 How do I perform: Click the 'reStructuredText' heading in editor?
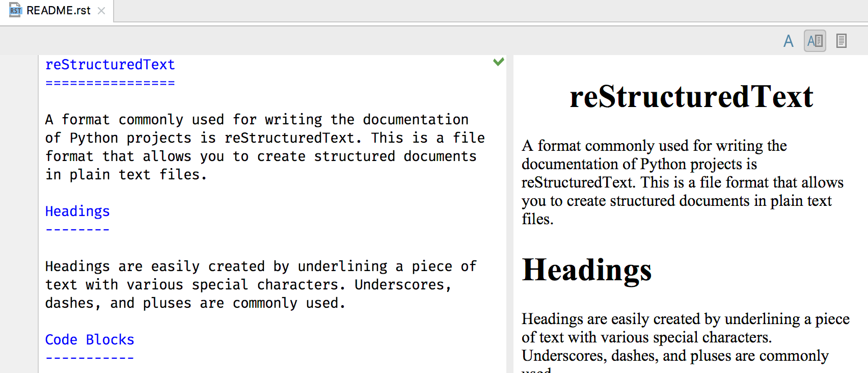coord(110,65)
